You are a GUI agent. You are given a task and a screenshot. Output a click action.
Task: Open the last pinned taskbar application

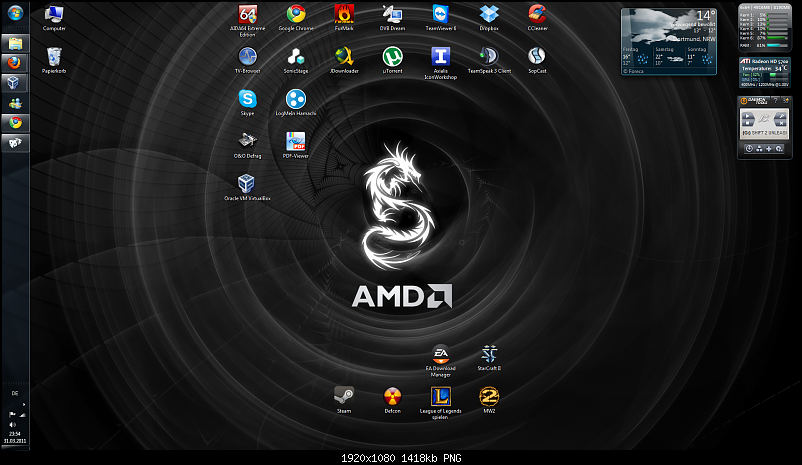15,143
